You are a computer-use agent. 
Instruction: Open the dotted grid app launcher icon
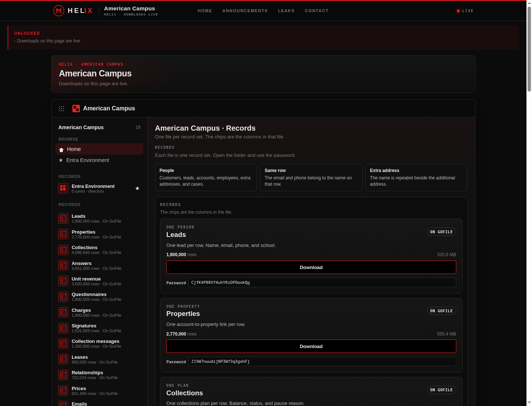coord(61,109)
